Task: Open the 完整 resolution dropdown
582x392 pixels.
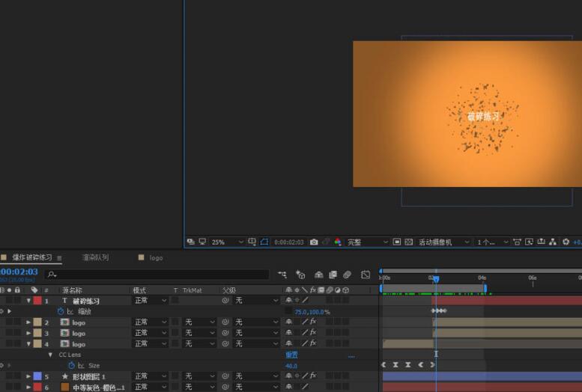Action: (368, 242)
